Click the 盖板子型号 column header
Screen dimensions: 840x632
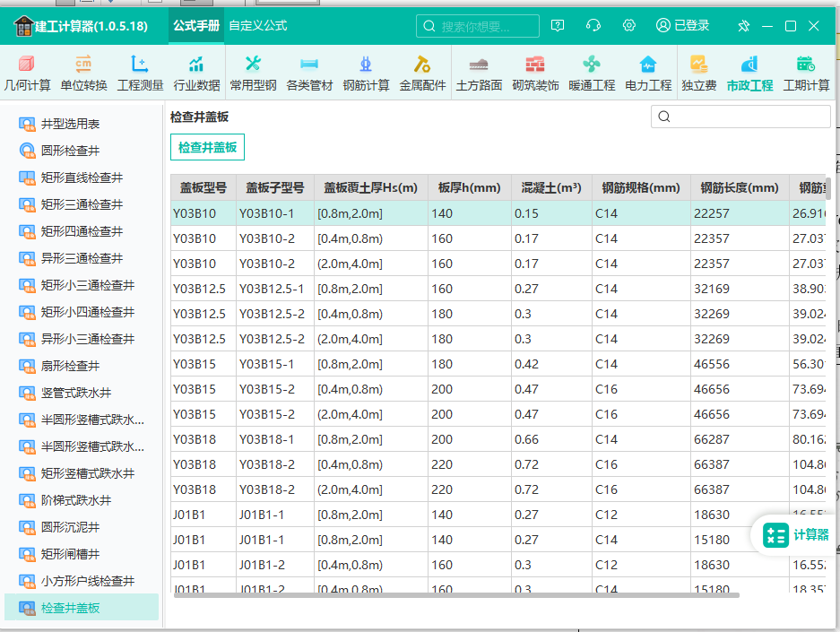(x=275, y=187)
